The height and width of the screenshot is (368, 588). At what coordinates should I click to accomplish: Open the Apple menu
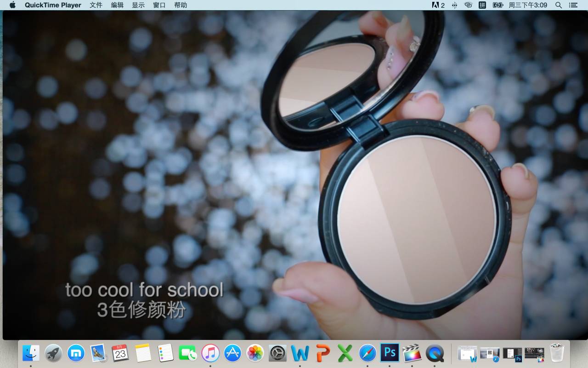click(12, 5)
